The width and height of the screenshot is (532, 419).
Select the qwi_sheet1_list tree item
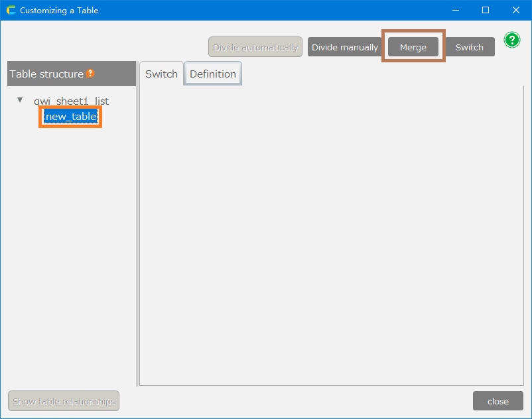click(x=71, y=101)
